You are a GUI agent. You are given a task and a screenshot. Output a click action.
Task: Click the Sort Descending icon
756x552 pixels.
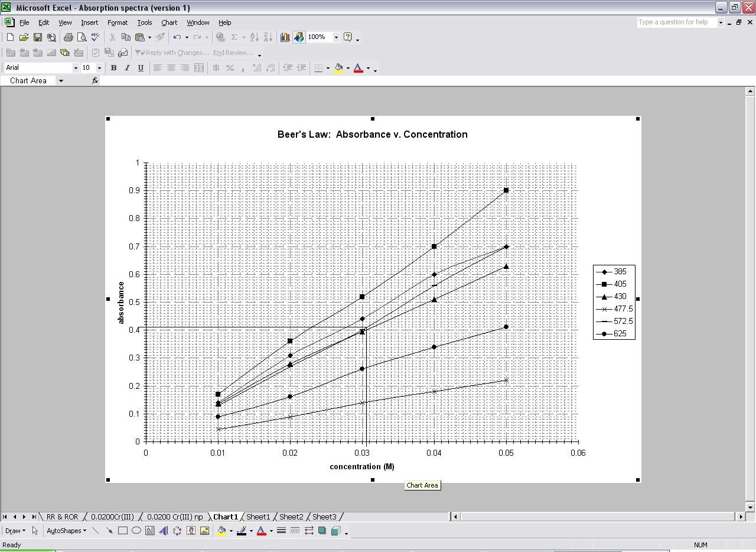268,37
